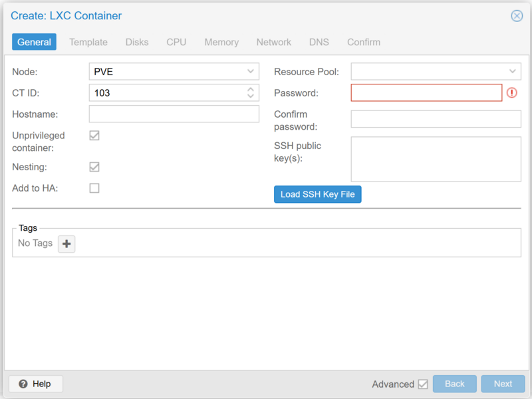This screenshot has height=399, width=532.
Task: Expand the Node dropdown showing PVE
Action: [251, 72]
